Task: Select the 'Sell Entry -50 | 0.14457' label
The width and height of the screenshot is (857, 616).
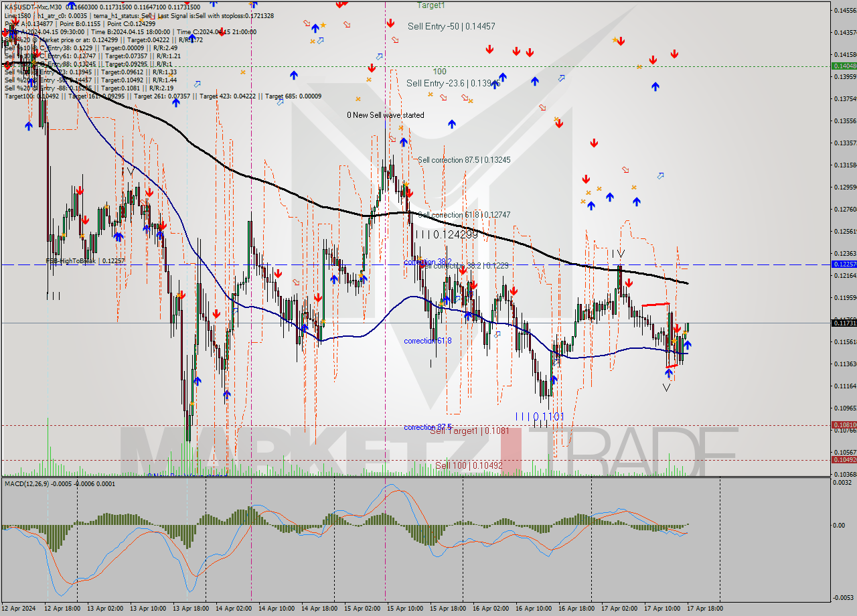Action: 451,26
